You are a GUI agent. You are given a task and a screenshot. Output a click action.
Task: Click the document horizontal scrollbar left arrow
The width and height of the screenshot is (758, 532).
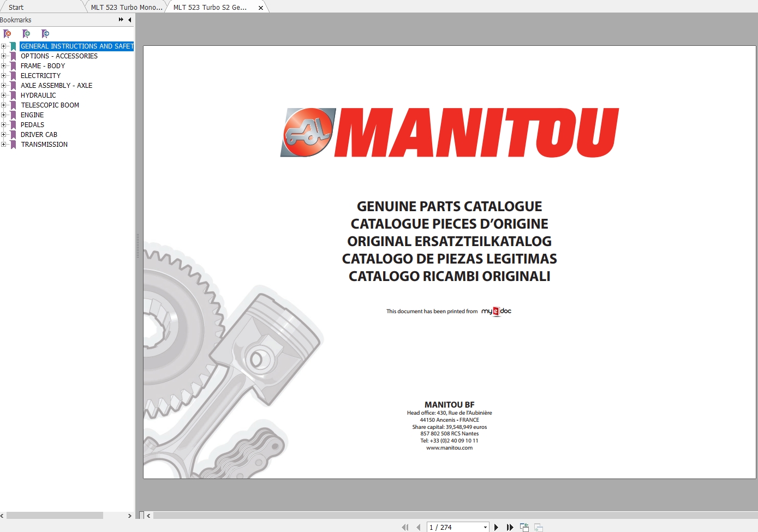(x=148, y=515)
